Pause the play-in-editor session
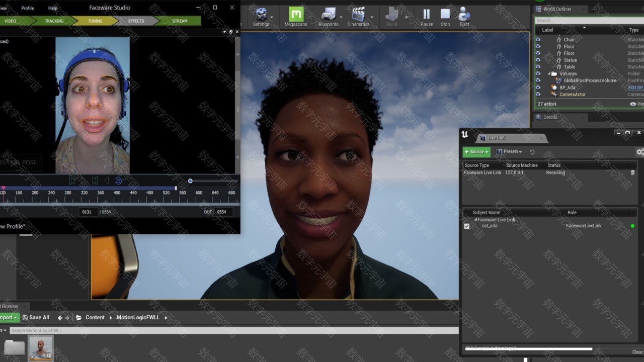Image resolution: width=644 pixels, height=362 pixels. tap(427, 17)
